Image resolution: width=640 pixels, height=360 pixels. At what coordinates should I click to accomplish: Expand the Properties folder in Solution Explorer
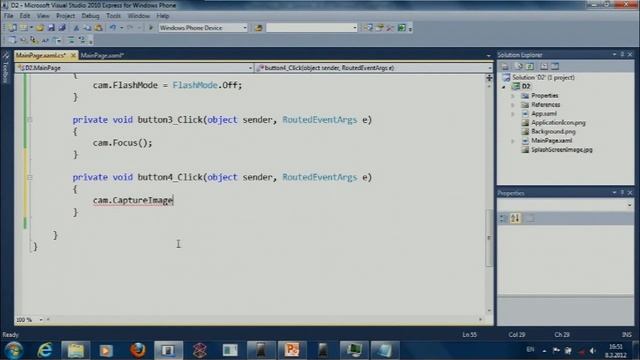(x=513, y=96)
